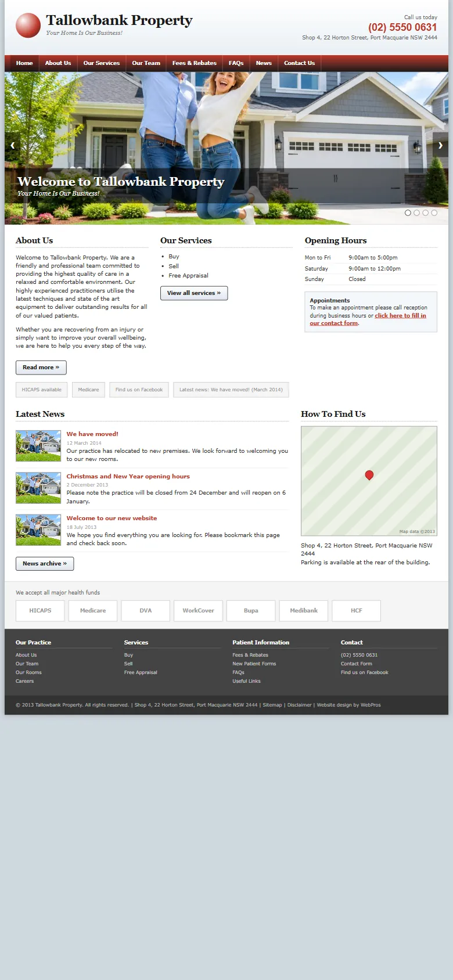The height and width of the screenshot is (980, 453).
Task: Click the HICAPS health fund box
Action: point(40,611)
